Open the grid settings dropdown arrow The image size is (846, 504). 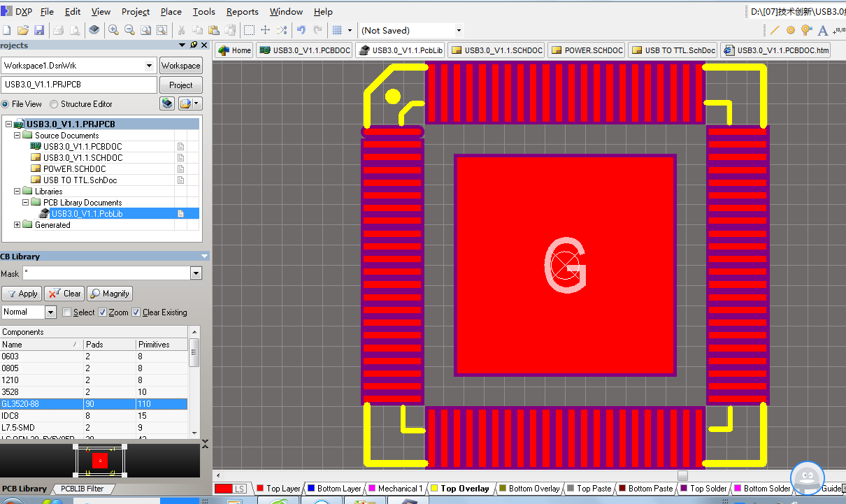pyautogui.click(x=350, y=30)
